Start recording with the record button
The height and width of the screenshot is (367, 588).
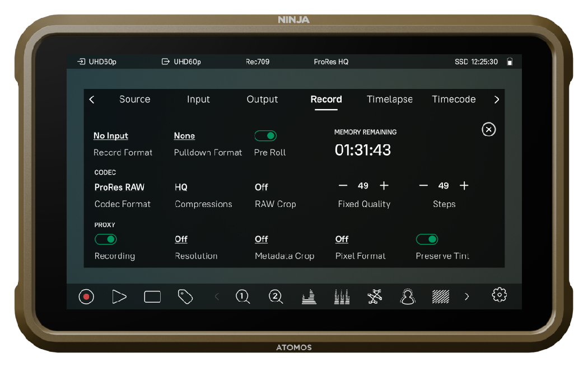pos(86,297)
